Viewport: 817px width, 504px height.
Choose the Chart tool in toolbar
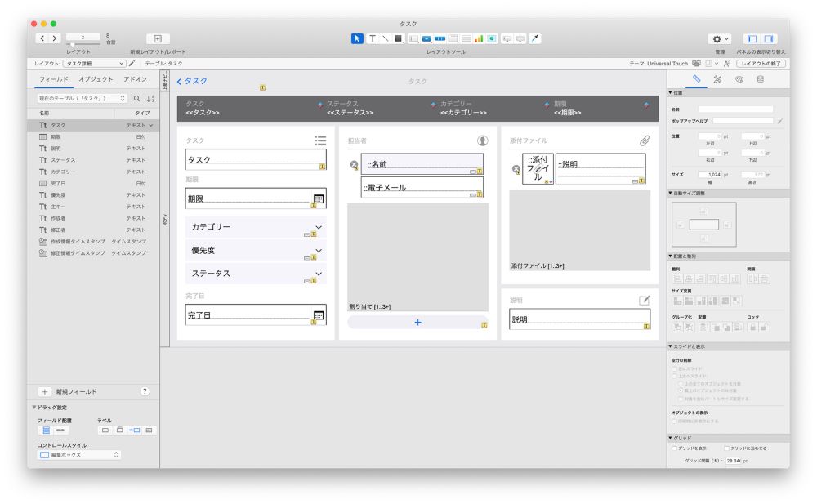coord(479,38)
